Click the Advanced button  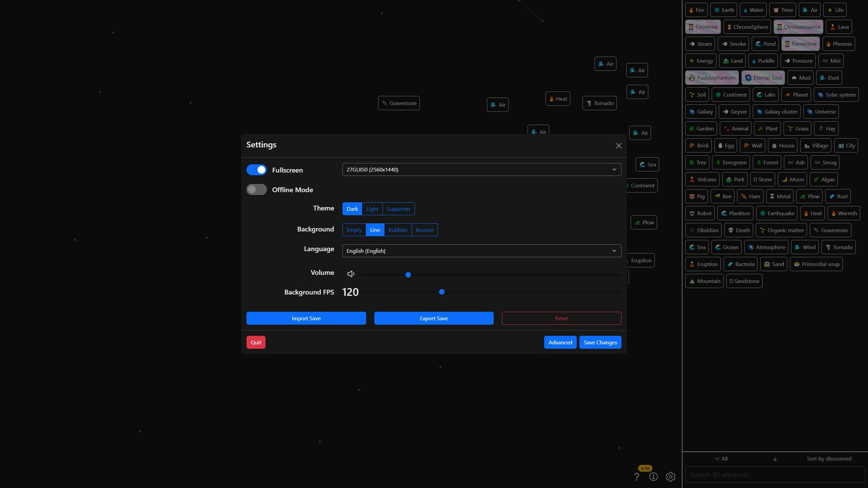coord(560,342)
